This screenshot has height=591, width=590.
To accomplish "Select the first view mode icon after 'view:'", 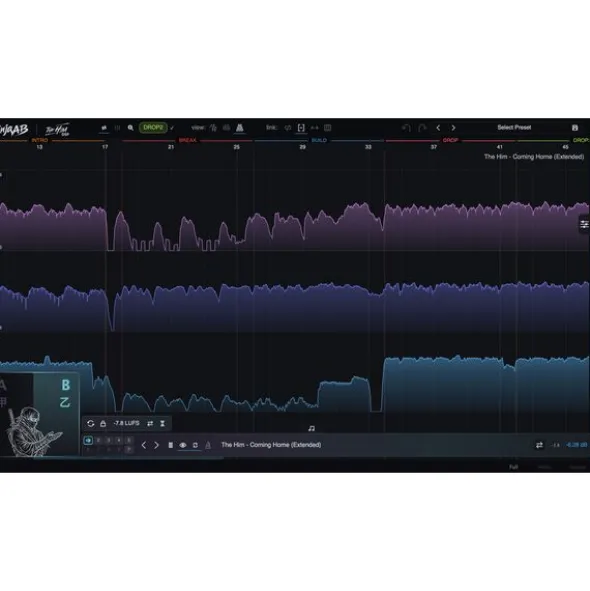I will (x=213, y=128).
